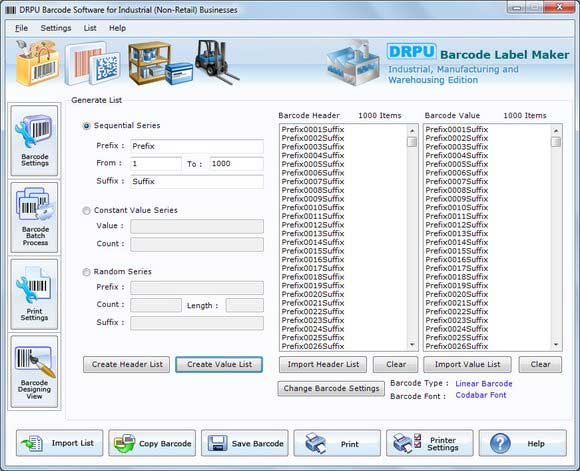Click the Barcode Header scroll down arrow

tap(412, 345)
